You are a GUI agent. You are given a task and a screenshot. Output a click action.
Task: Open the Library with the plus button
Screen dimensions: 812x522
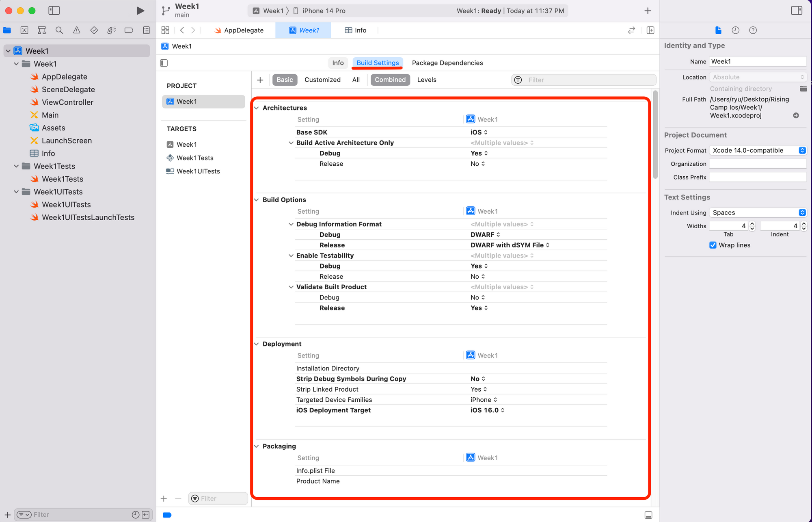point(648,11)
